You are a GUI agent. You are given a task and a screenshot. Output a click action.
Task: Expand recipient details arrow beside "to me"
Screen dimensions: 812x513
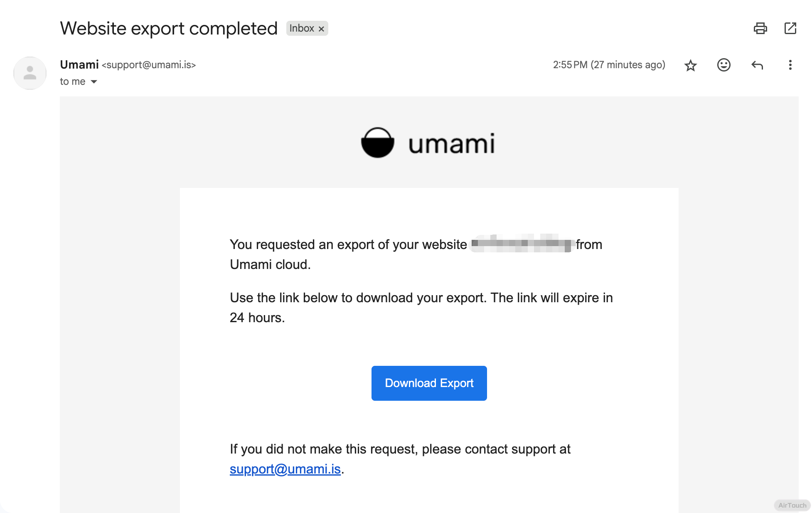point(94,82)
